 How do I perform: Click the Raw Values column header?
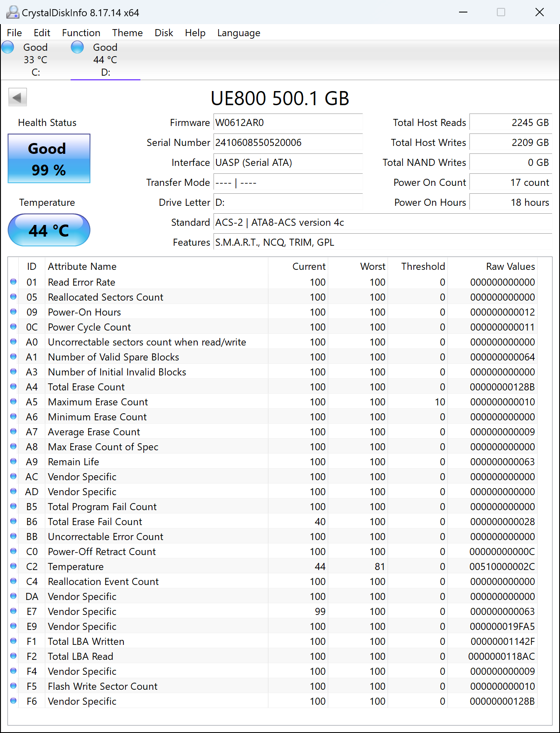tap(492, 267)
